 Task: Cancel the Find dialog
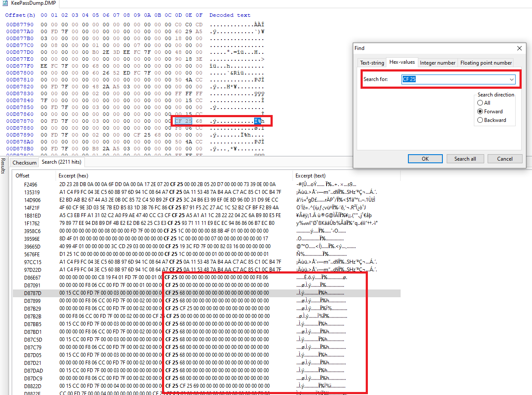tap(504, 159)
